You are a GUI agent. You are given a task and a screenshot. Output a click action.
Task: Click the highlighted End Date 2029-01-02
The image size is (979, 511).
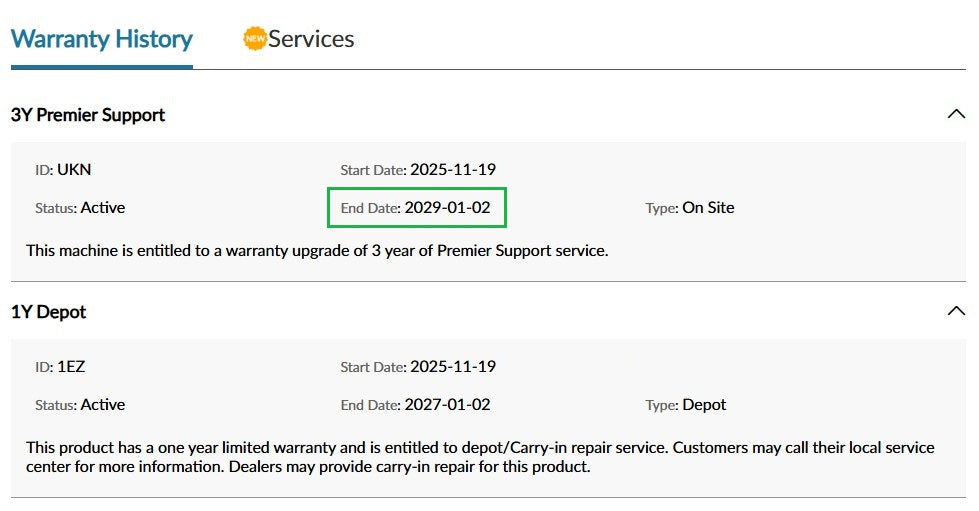tap(447, 208)
